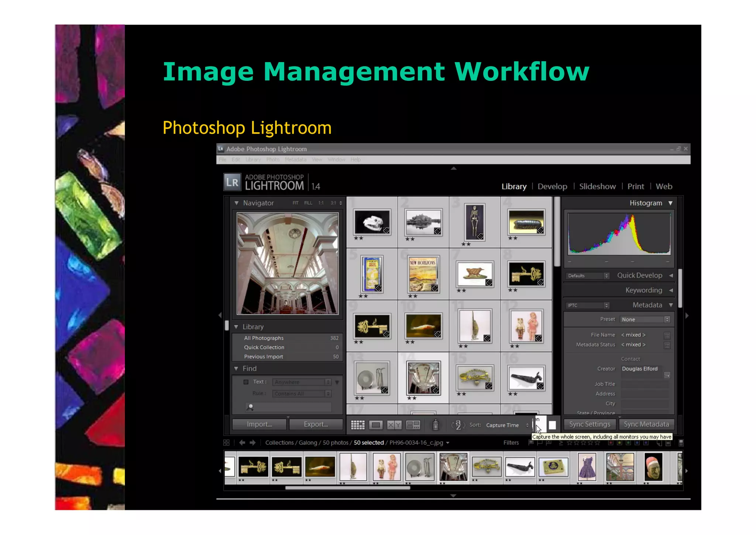Switch to Loupe view icon in toolbar

click(x=376, y=425)
